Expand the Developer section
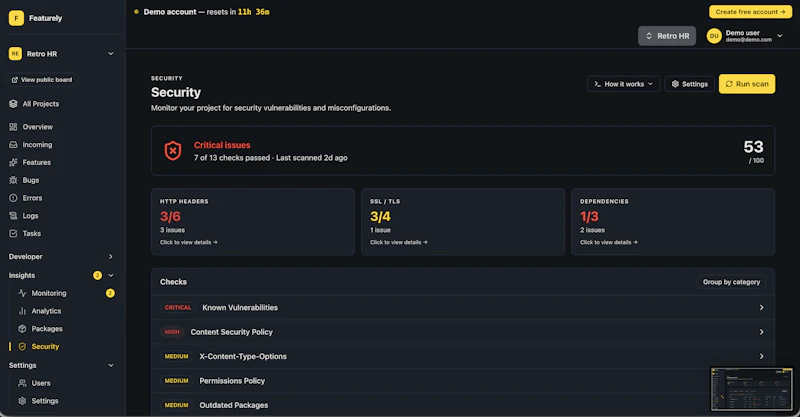 click(x=111, y=257)
